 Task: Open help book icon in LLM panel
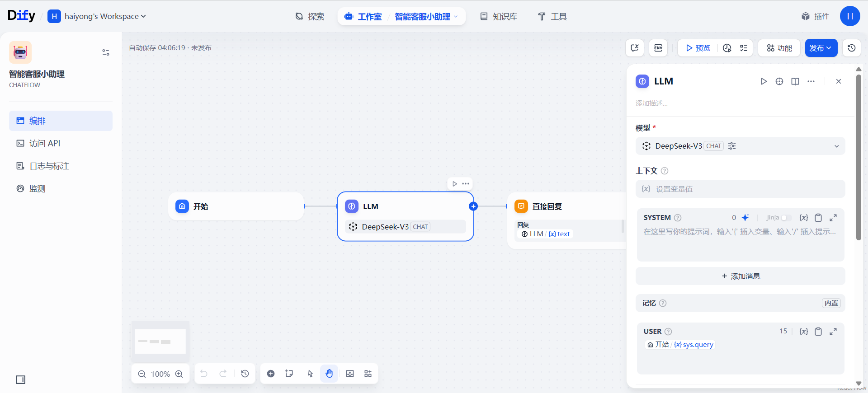click(x=795, y=81)
